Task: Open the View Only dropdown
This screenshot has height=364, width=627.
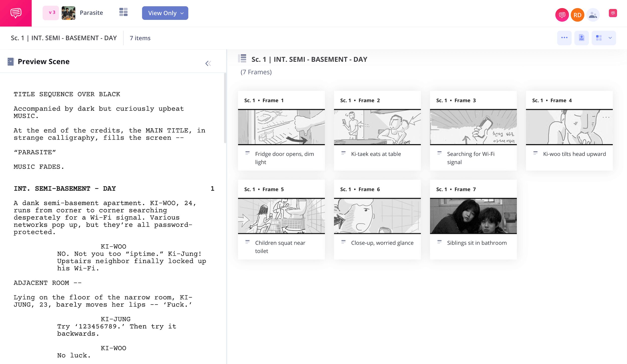Action: pos(165,13)
